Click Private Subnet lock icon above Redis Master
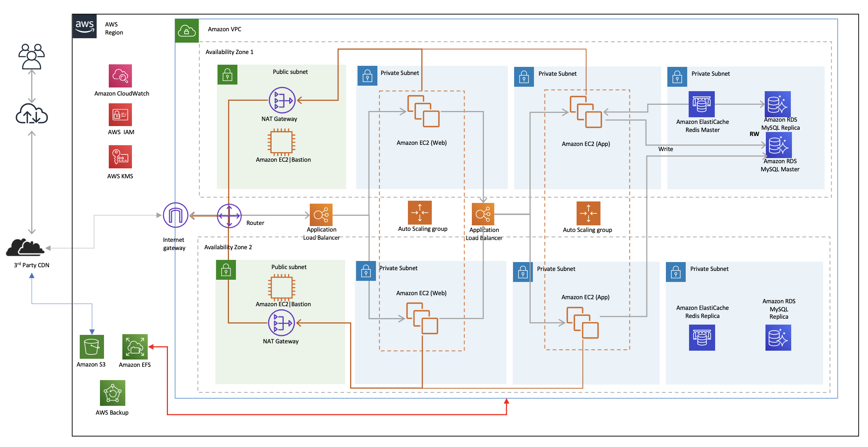The height and width of the screenshot is (447, 868). pyautogui.click(x=677, y=76)
